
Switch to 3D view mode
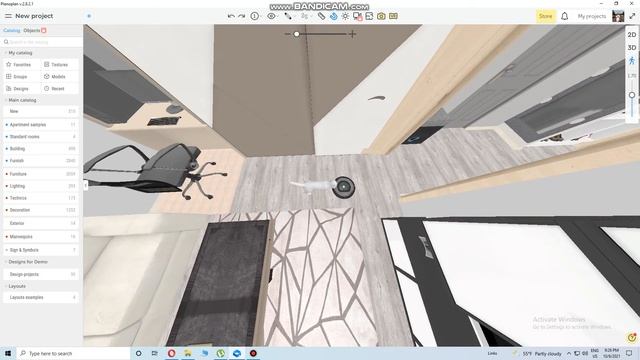click(x=632, y=48)
